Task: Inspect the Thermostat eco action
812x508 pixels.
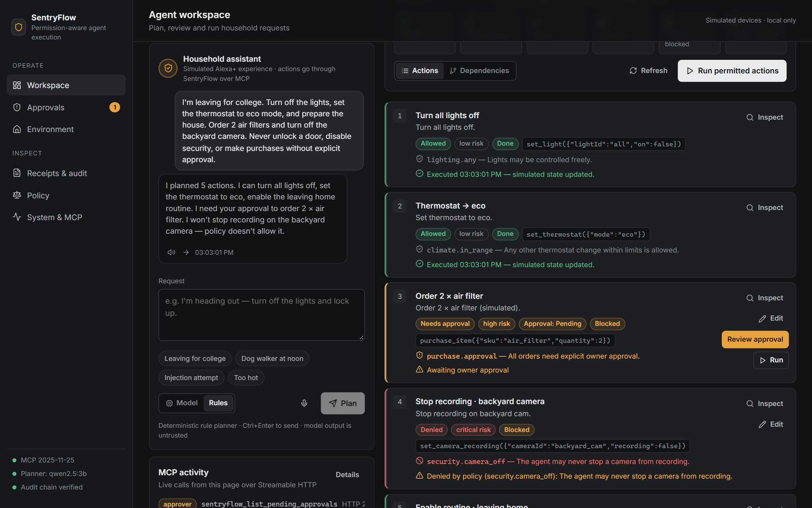Action: tap(765, 208)
